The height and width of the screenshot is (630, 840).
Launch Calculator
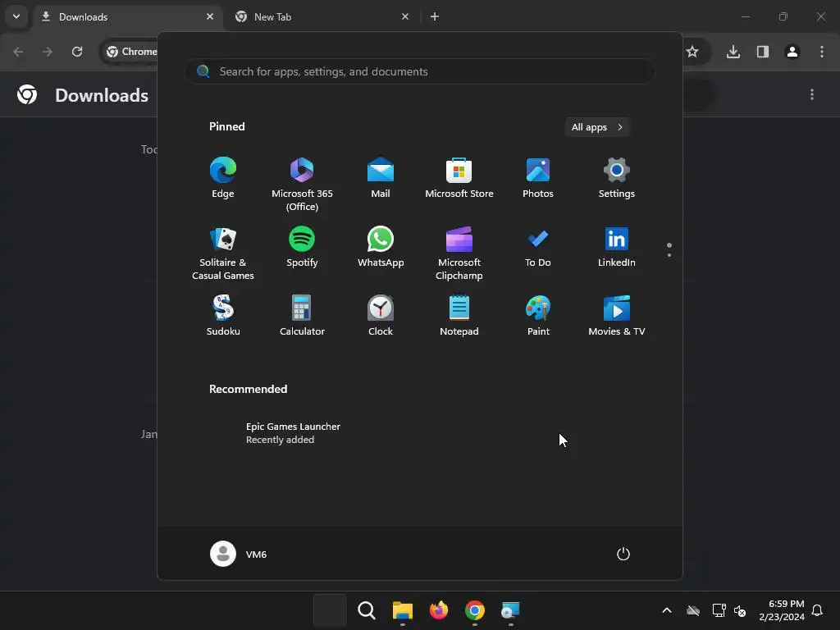click(x=302, y=316)
